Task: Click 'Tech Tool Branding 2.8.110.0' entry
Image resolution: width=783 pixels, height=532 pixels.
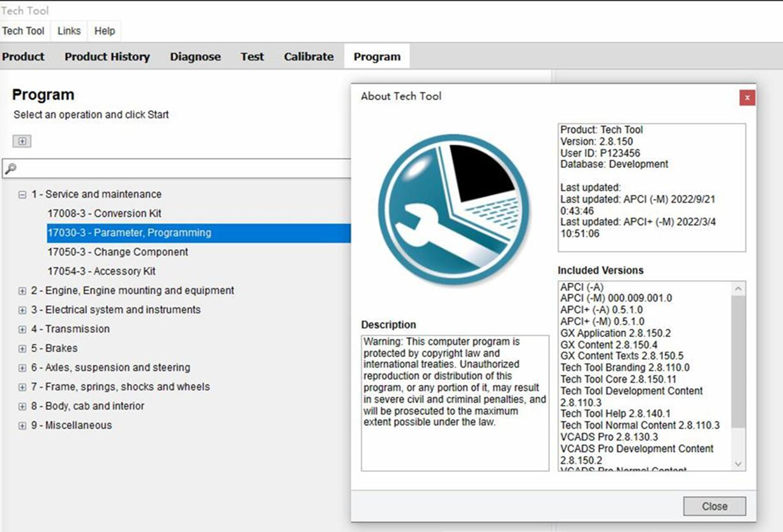Action: tap(625, 367)
